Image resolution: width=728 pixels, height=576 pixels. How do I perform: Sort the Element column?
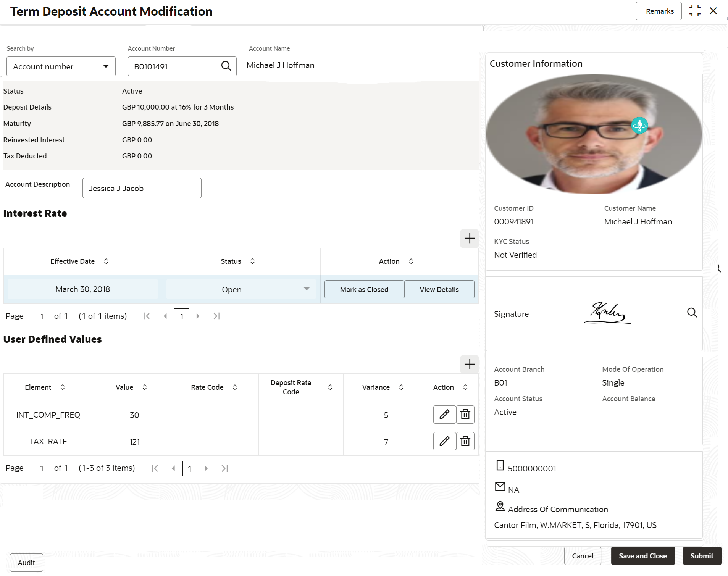pyautogui.click(x=63, y=387)
